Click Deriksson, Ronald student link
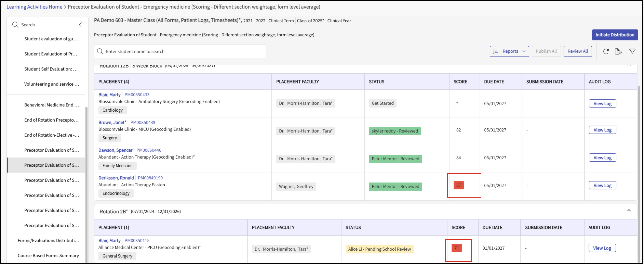644x264 pixels. (116, 178)
